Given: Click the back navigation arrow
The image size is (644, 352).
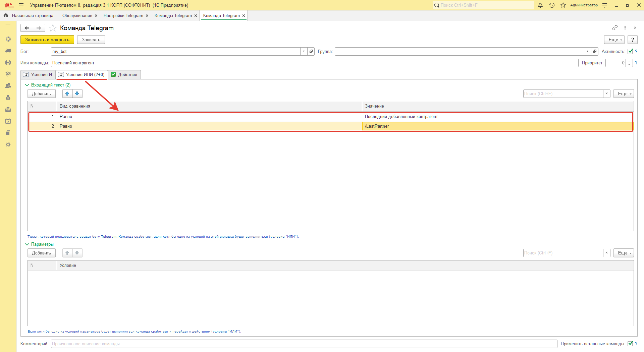Looking at the screenshot, I should (27, 28).
